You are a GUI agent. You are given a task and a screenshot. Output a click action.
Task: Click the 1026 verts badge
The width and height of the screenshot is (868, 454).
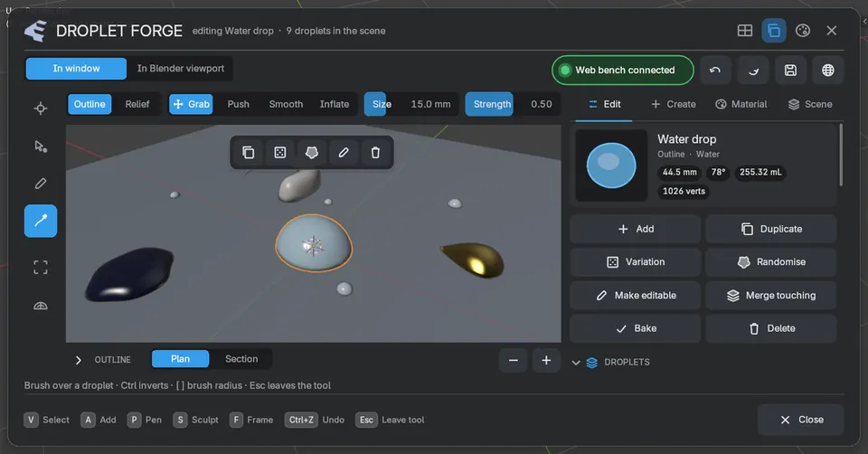pos(684,191)
